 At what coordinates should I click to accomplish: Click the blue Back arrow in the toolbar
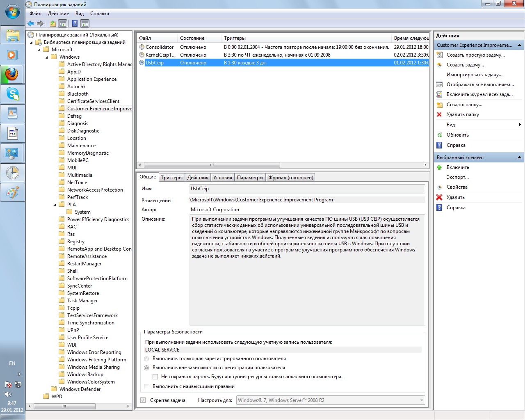[x=31, y=23]
